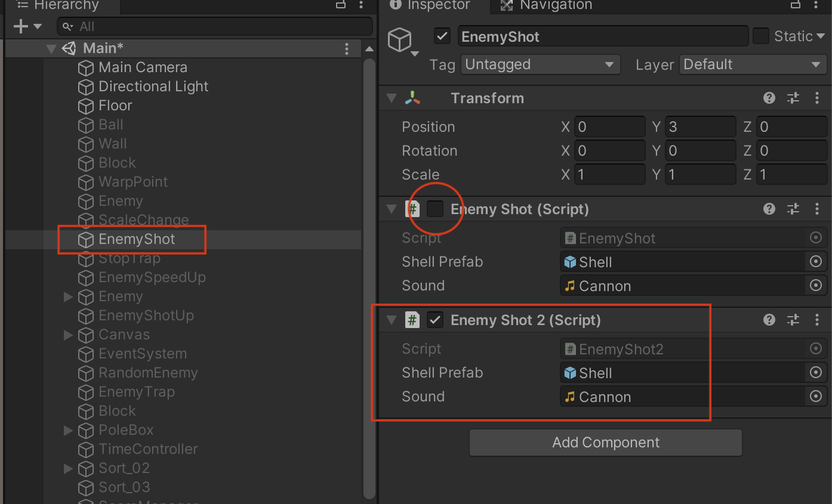Click the Transform help question mark icon
The width and height of the screenshot is (832, 504).
pyautogui.click(x=769, y=98)
